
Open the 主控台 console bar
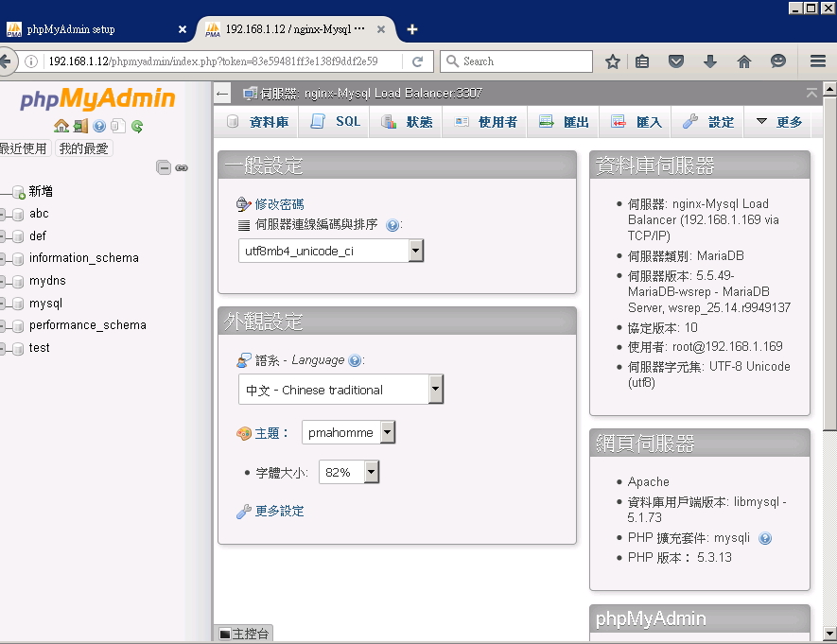244,634
